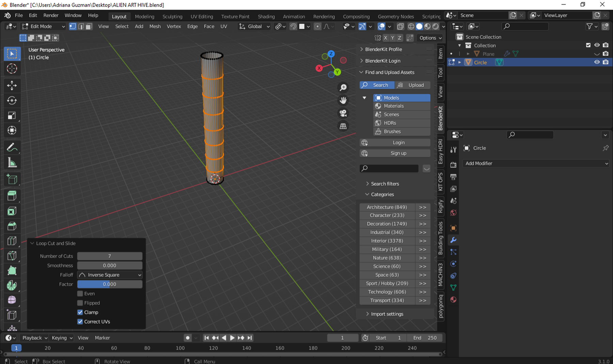The width and height of the screenshot is (613, 364).
Task: Activate the Scale tool
Action: [12, 115]
